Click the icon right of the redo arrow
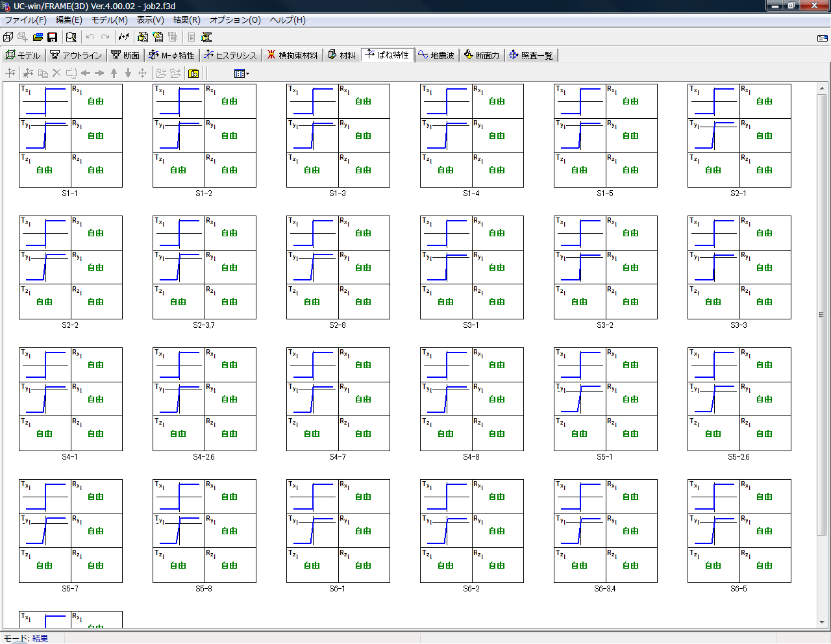This screenshot has width=831, height=644. pyautogui.click(x=123, y=37)
